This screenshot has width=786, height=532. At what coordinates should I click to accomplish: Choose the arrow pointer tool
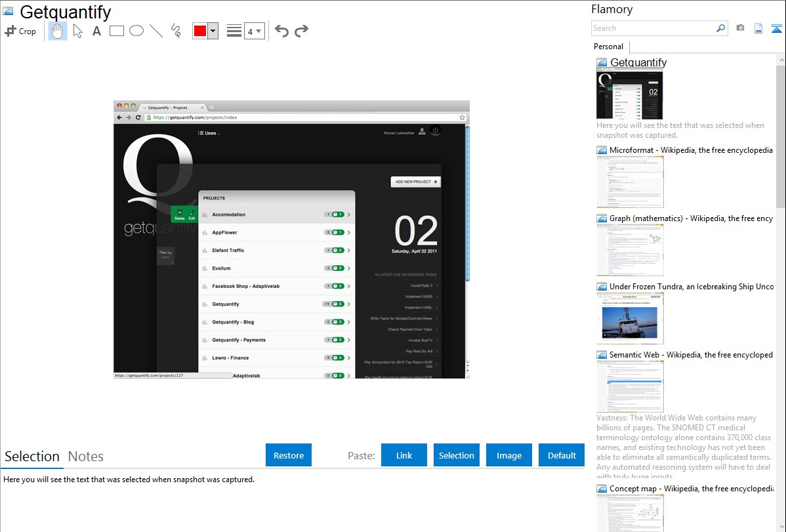click(x=77, y=31)
